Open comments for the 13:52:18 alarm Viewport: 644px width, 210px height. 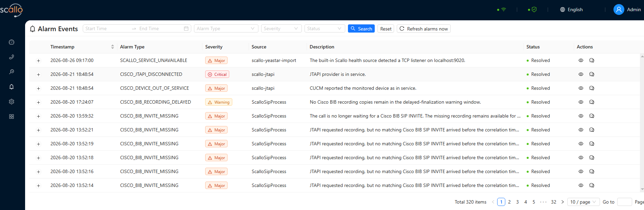tap(592, 157)
